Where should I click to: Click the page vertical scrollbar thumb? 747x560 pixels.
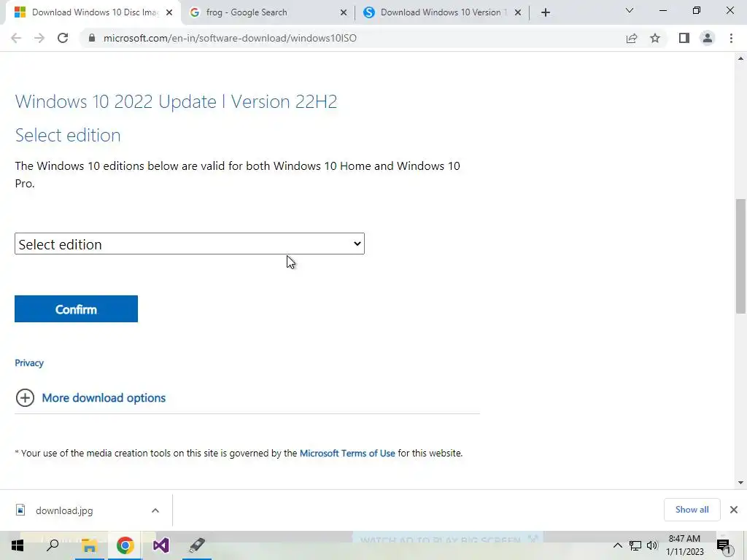pyautogui.click(x=740, y=256)
